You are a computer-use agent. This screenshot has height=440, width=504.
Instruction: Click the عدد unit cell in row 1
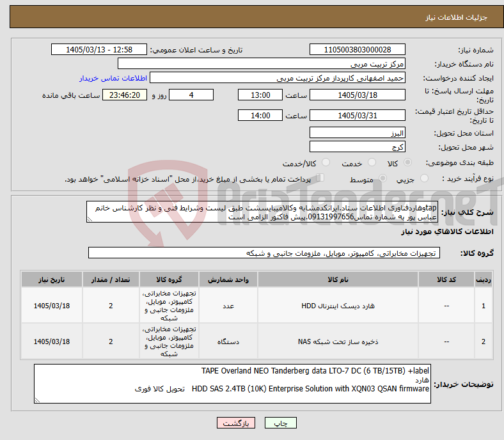pyautogui.click(x=228, y=306)
